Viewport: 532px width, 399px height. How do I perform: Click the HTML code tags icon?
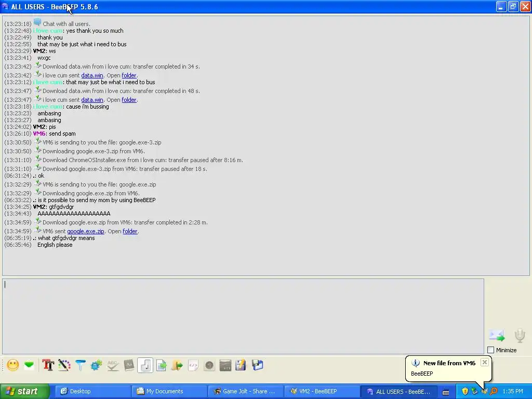click(193, 365)
